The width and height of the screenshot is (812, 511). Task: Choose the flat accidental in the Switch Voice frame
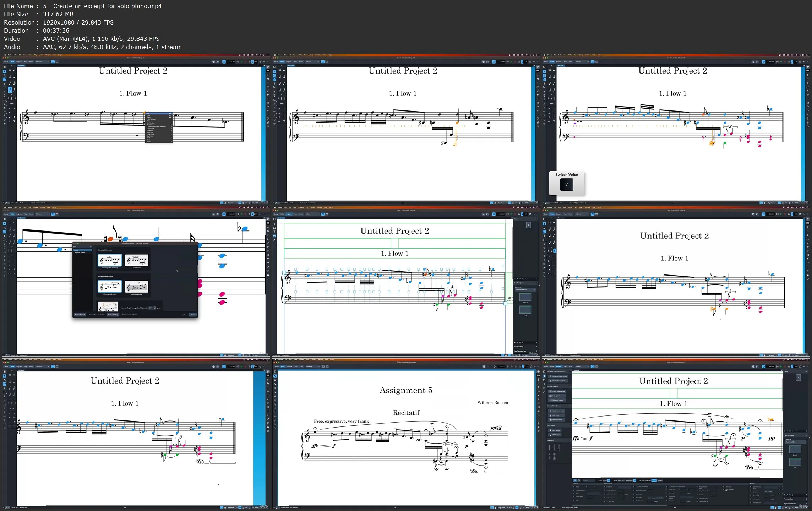[551, 99]
